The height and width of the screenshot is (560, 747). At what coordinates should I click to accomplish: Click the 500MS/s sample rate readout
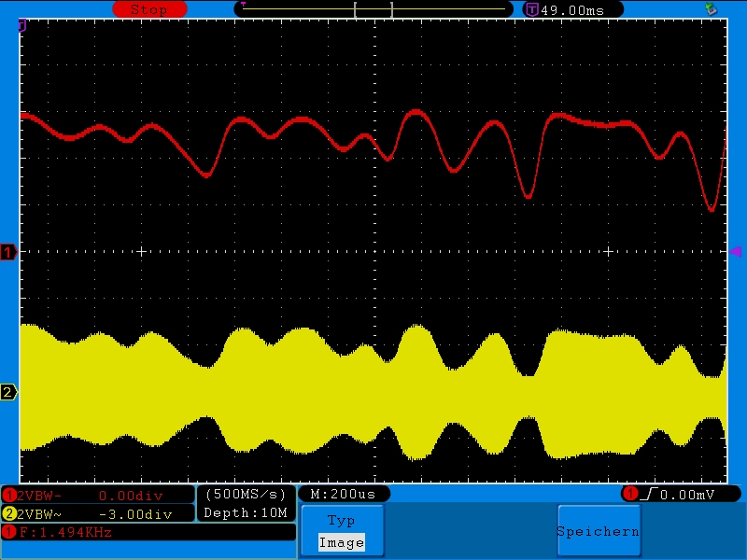coord(246,494)
